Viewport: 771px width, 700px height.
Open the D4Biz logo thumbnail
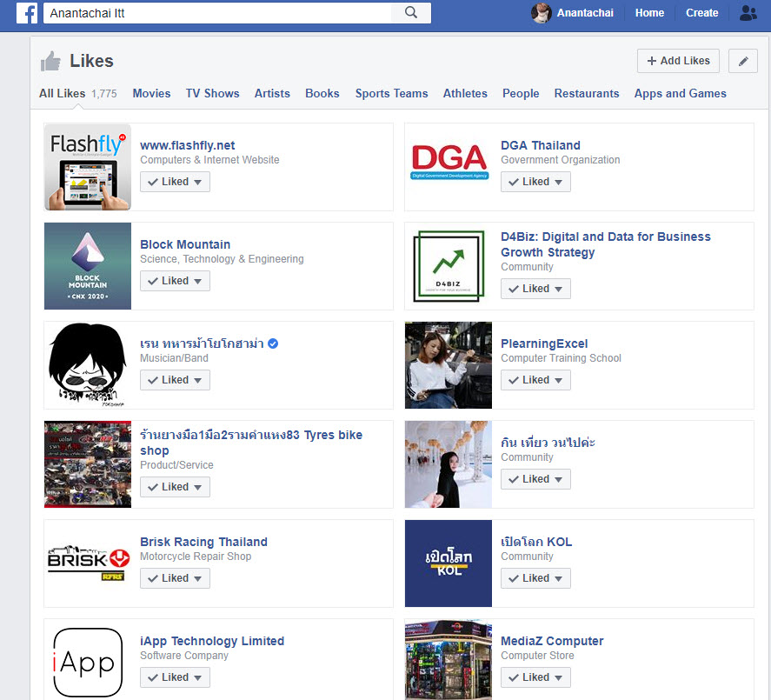tap(449, 266)
